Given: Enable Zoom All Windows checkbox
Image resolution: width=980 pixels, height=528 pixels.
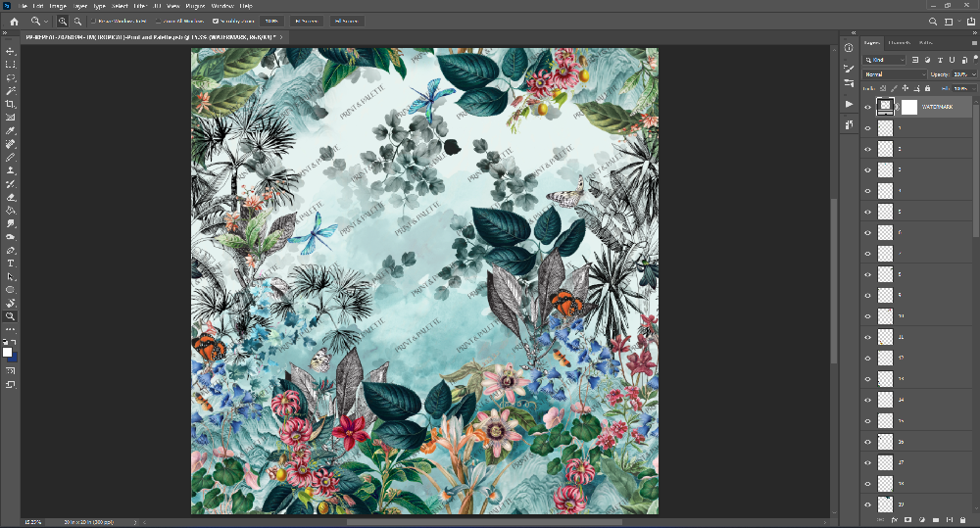Looking at the screenshot, I should tap(159, 22).
